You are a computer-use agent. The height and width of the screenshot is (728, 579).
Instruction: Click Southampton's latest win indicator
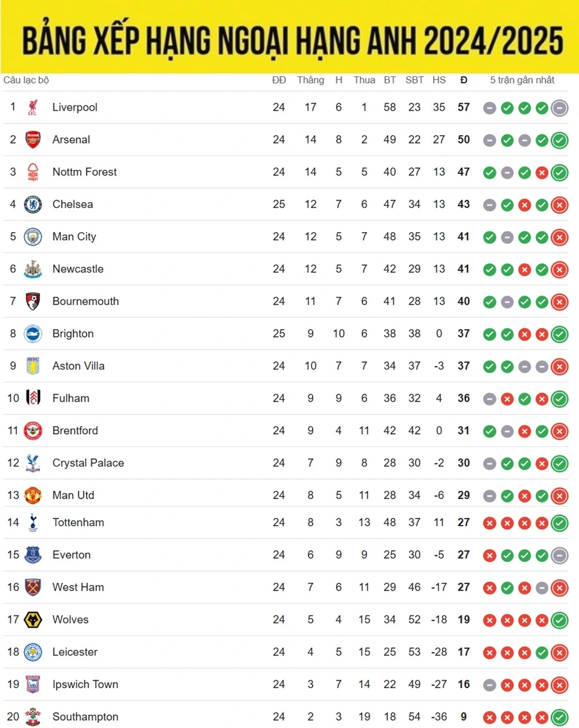click(559, 717)
